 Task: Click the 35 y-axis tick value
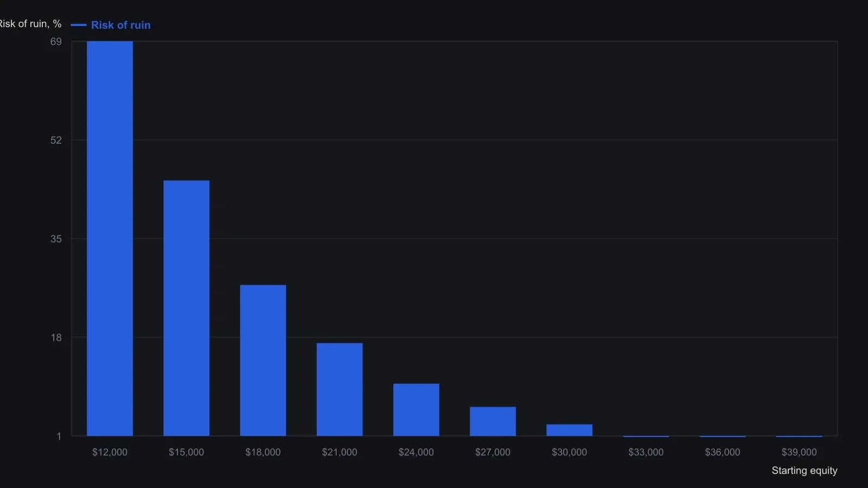click(x=56, y=239)
